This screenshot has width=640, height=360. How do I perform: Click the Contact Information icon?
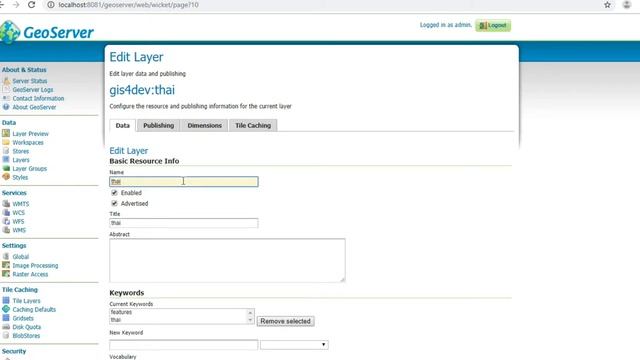point(6,98)
